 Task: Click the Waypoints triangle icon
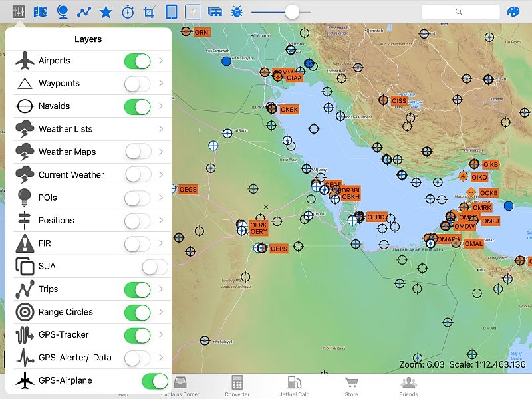point(25,84)
